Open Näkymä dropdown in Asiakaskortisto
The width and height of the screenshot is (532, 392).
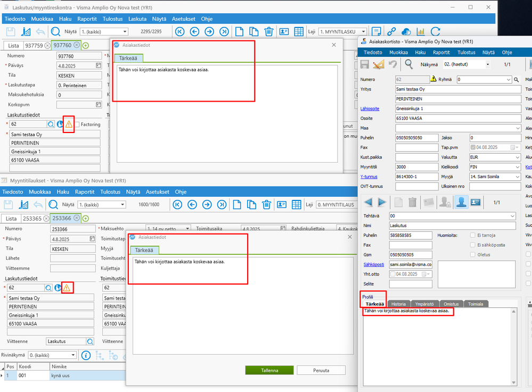click(488, 64)
